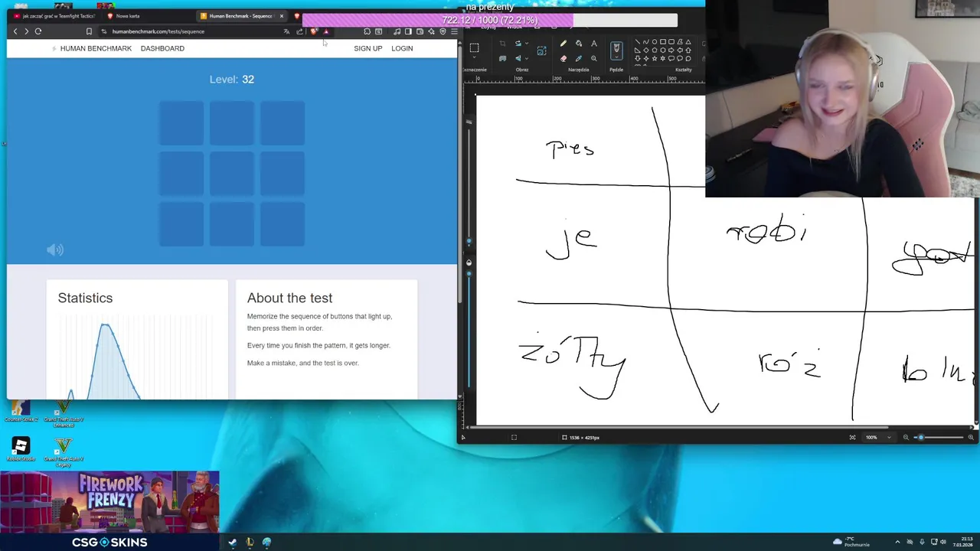Click the translate page icon in address bar
The height and width of the screenshot is (551, 980).
click(286, 31)
